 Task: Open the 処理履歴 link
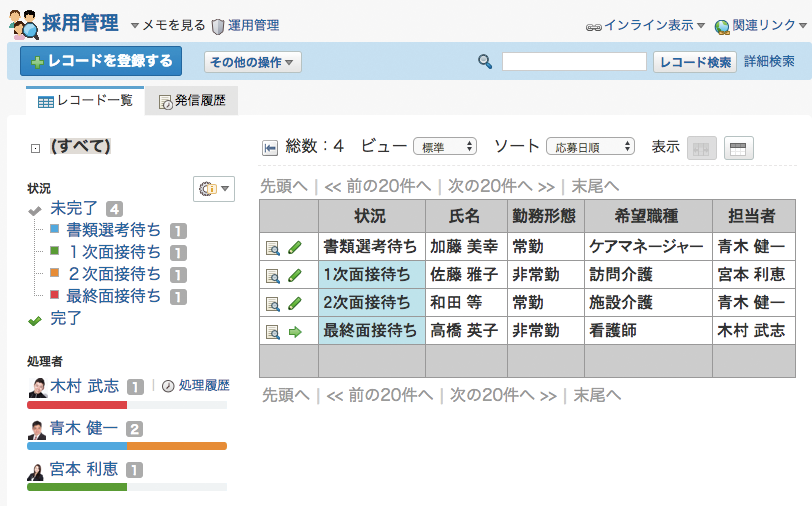coord(204,385)
